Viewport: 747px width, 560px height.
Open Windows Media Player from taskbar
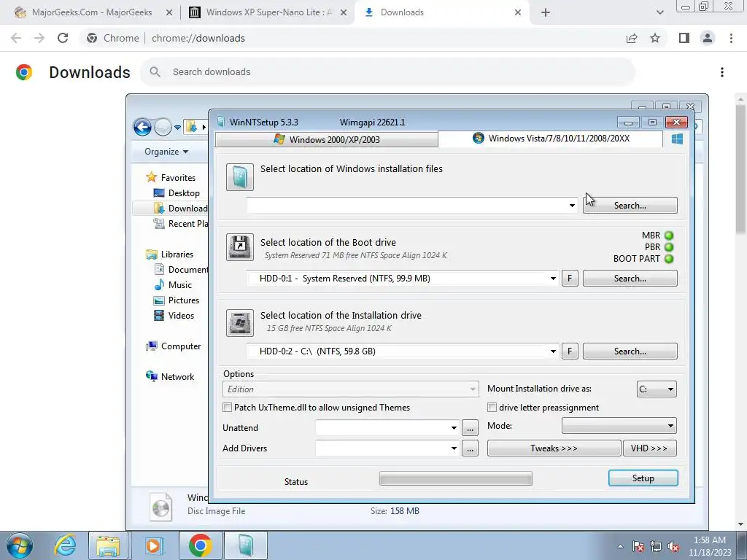[153, 545]
